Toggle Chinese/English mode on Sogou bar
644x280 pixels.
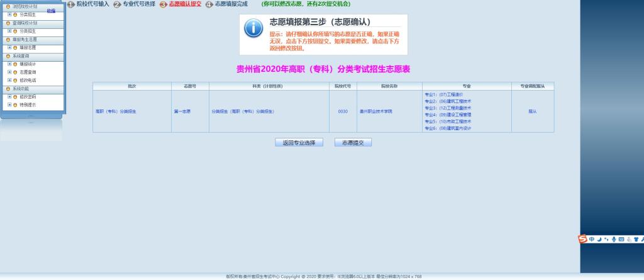(591, 239)
